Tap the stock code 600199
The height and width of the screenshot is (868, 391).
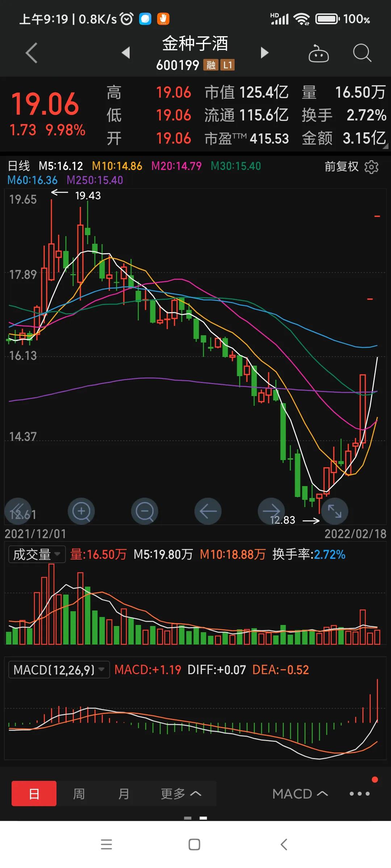click(x=178, y=65)
